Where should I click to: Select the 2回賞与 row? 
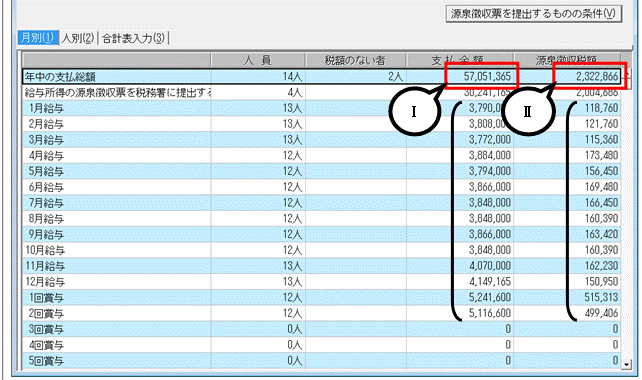(321, 313)
